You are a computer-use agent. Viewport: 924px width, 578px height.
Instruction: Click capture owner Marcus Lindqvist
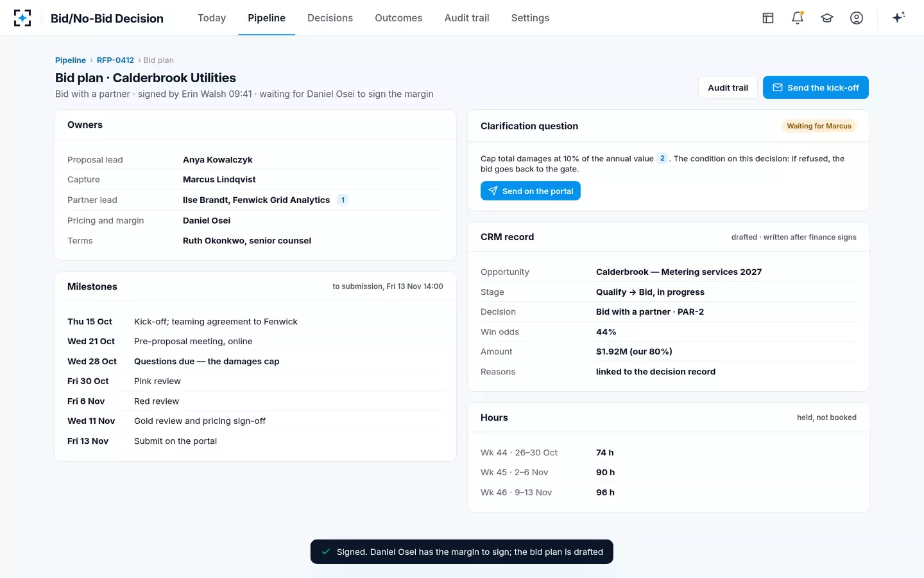(x=219, y=180)
